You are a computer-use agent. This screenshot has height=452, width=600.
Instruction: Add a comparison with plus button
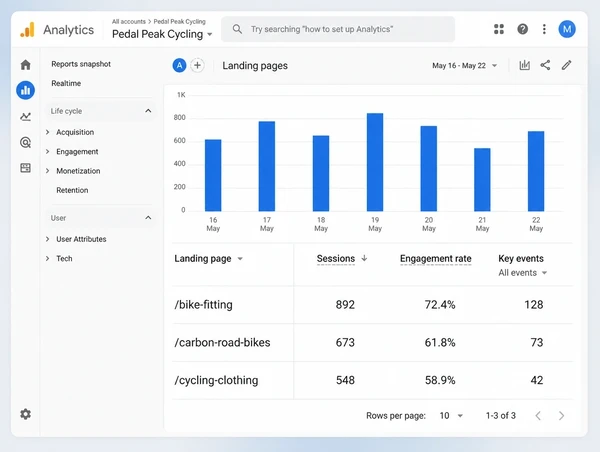pyautogui.click(x=197, y=65)
